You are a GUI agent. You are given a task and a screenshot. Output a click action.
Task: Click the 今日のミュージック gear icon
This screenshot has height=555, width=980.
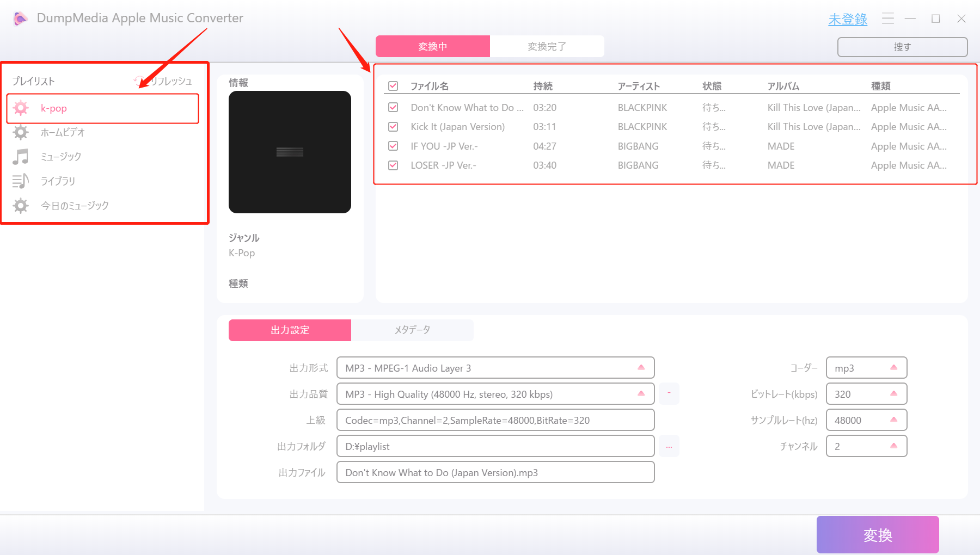tap(21, 206)
